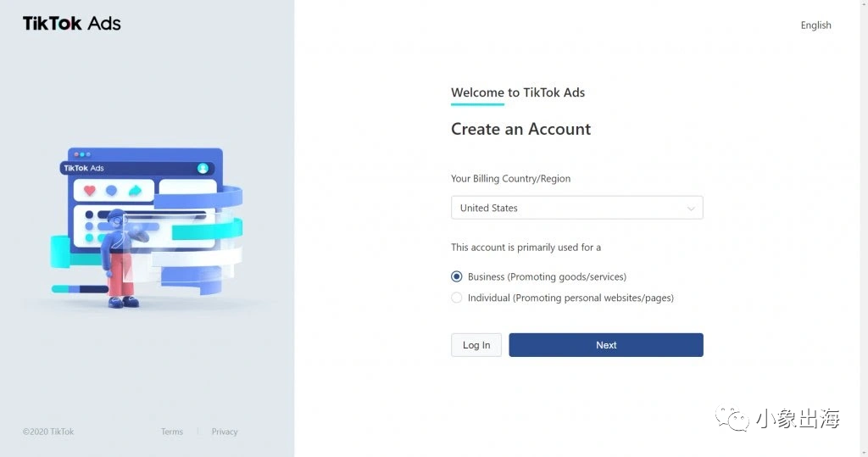Click the WeChat logo watermark icon

(x=732, y=418)
